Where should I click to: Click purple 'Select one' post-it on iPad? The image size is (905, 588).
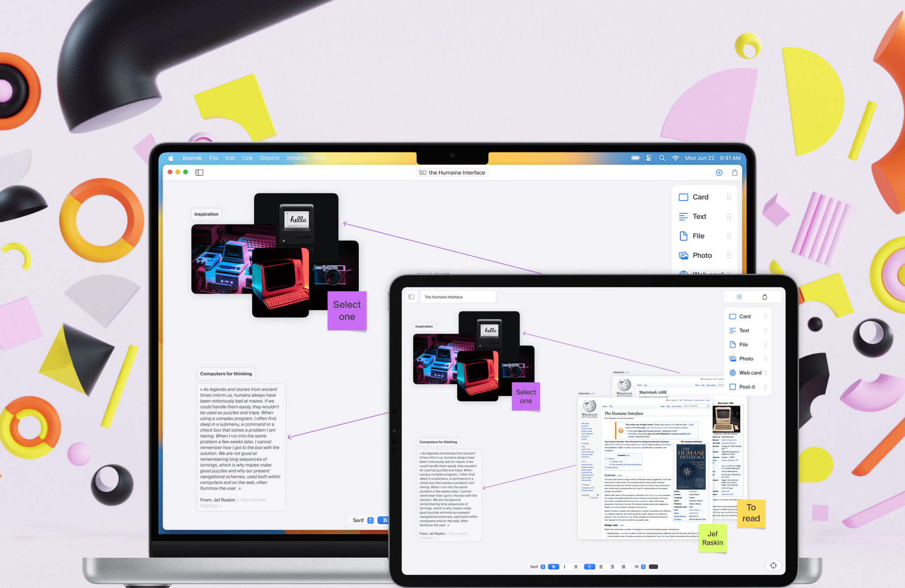coord(526,396)
